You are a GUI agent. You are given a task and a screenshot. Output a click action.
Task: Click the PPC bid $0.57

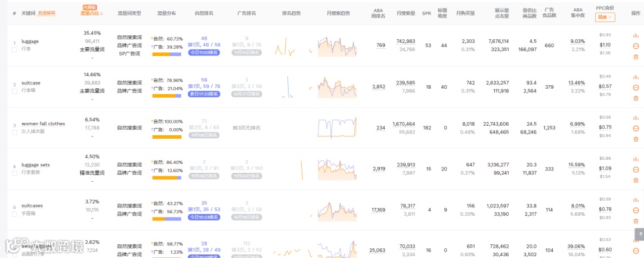(x=605, y=86)
